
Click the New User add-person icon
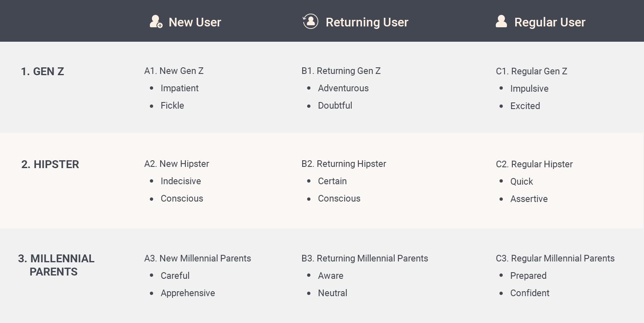point(156,21)
